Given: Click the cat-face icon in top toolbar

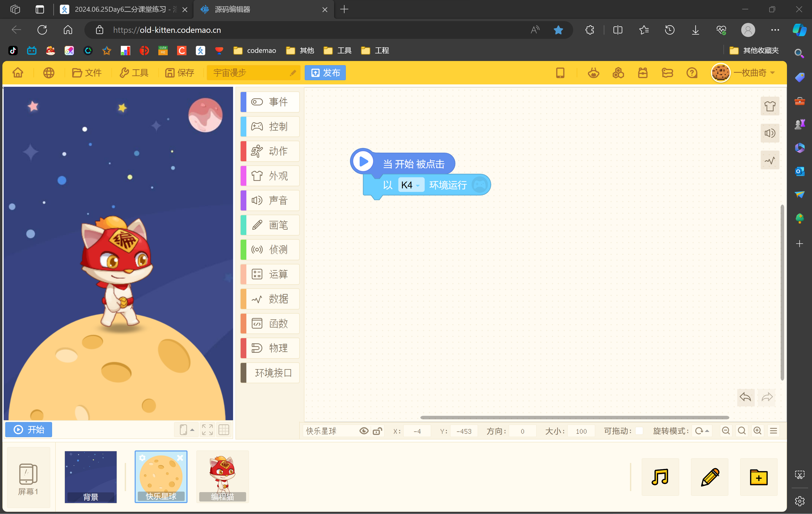Looking at the screenshot, I should pos(594,72).
